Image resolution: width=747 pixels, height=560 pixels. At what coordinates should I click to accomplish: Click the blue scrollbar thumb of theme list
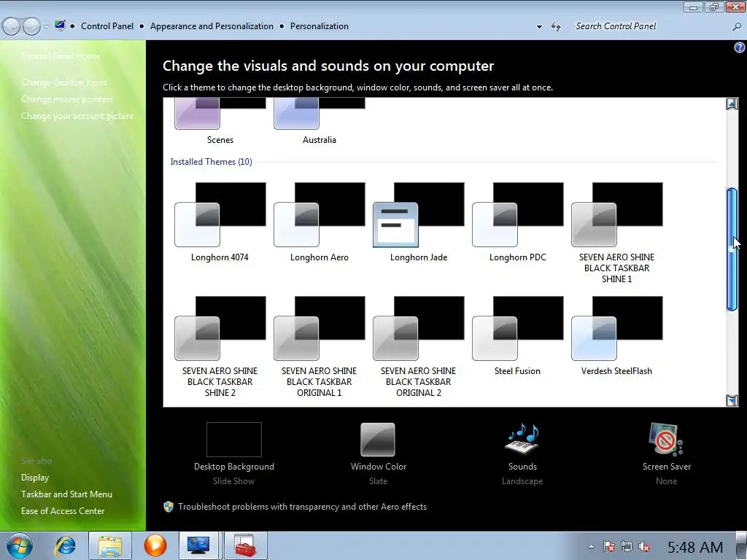point(732,249)
